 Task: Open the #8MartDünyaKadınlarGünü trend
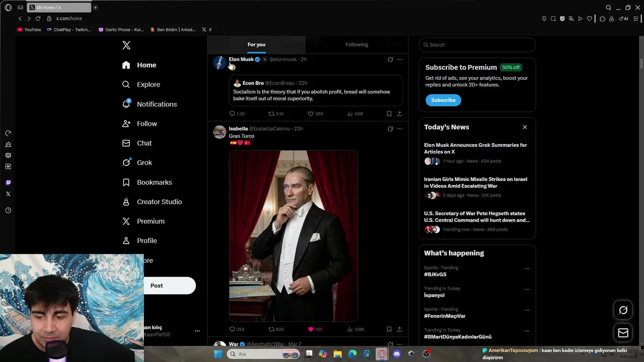458,337
